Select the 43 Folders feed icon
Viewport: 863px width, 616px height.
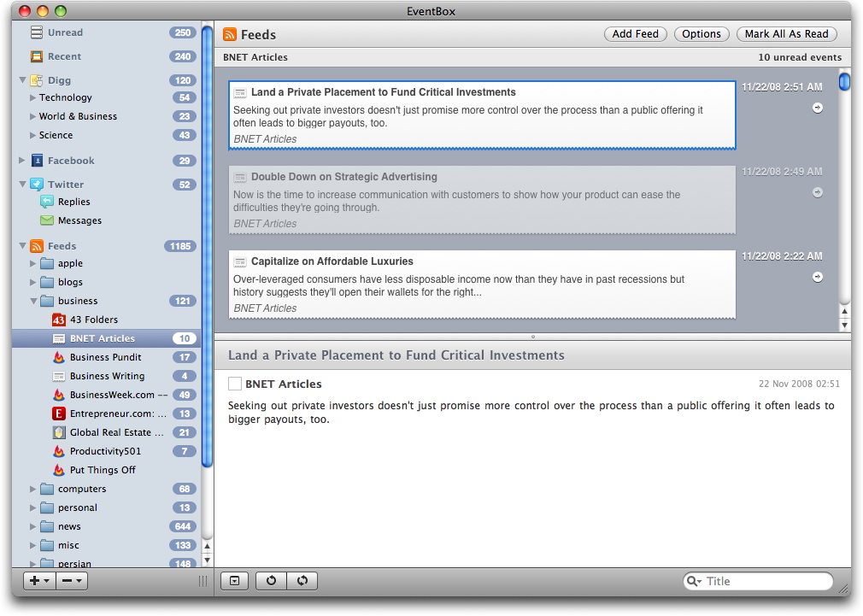[59, 320]
